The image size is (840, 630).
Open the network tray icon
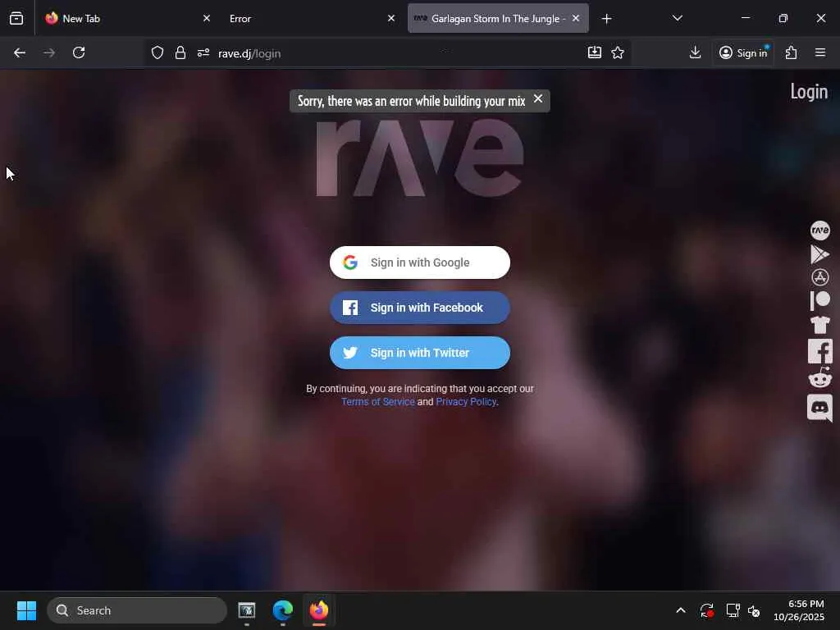pos(733,610)
